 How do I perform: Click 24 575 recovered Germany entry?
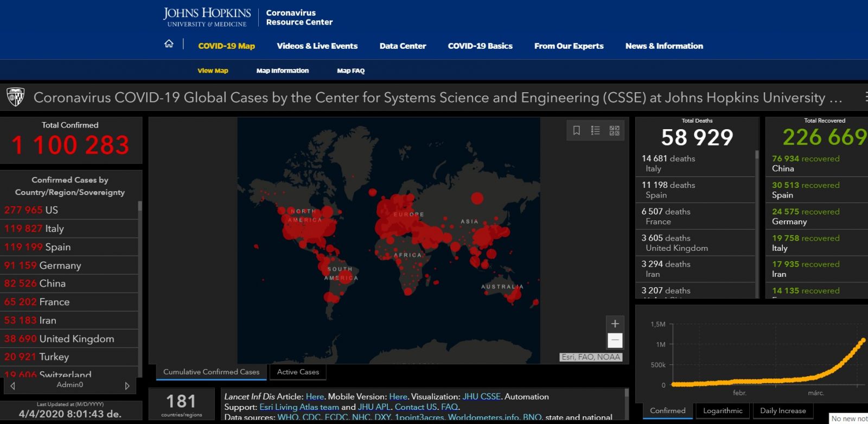818,217
